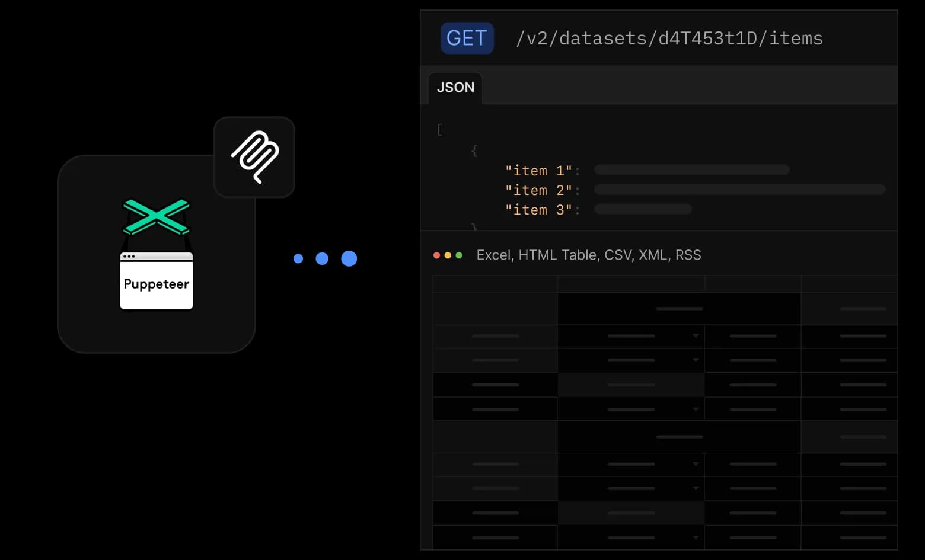925x560 pixels.
Task: Open the topmost dropdown arrow in the table
Action: pyautogui.click(x=696, y=336)
